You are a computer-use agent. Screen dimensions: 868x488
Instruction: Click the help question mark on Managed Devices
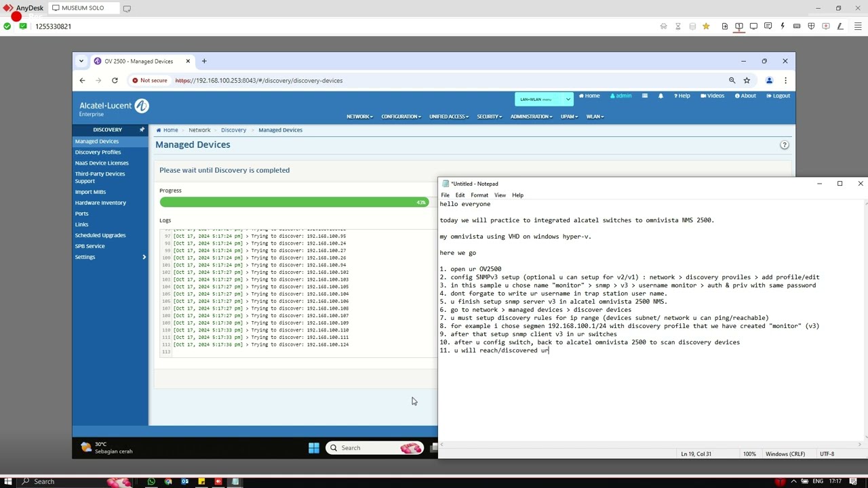(x=785, y=145)
